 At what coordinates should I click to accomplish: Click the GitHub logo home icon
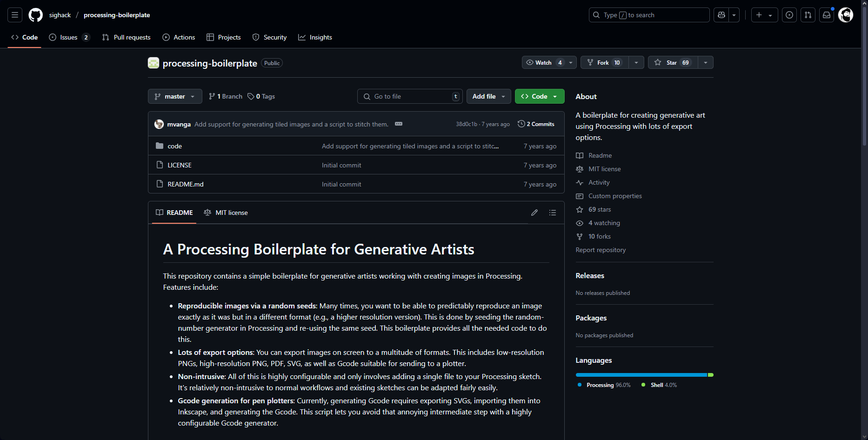pos(35,15)
